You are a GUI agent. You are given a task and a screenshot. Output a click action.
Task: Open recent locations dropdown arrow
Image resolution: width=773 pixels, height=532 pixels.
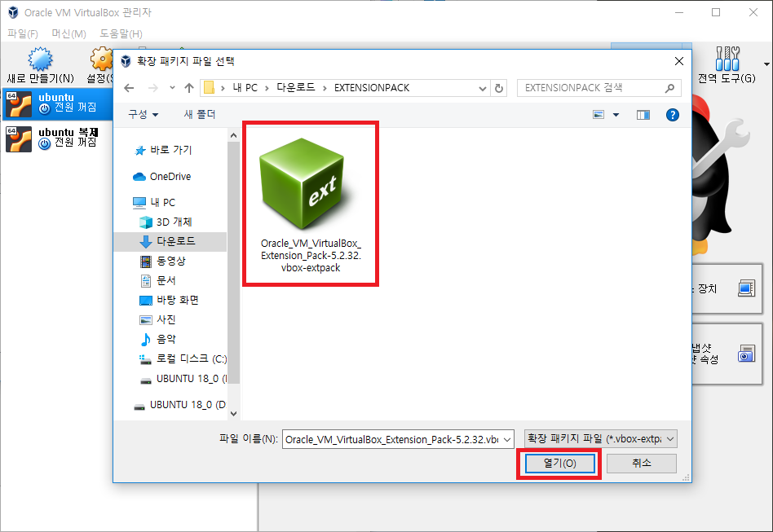coord(172,88)
